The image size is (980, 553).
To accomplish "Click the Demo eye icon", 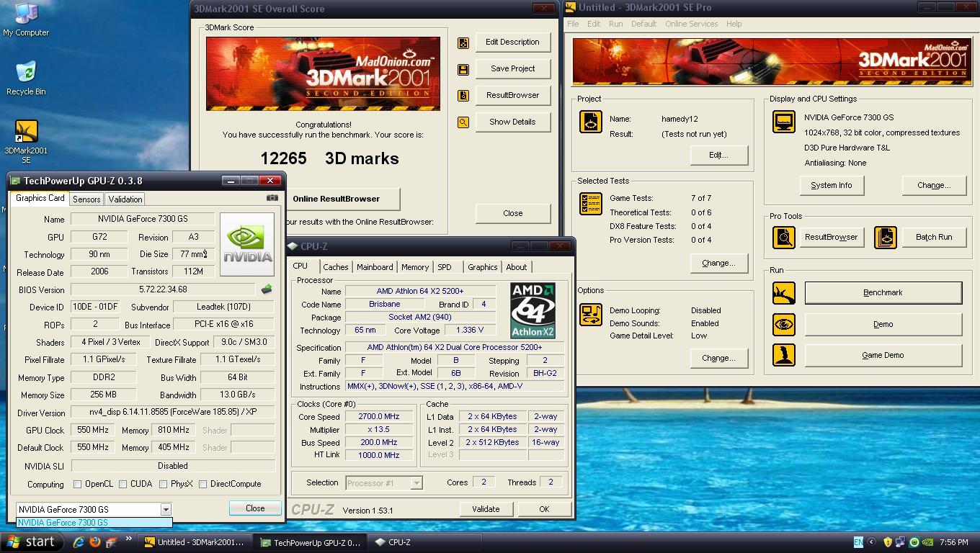I will (783, 325).
